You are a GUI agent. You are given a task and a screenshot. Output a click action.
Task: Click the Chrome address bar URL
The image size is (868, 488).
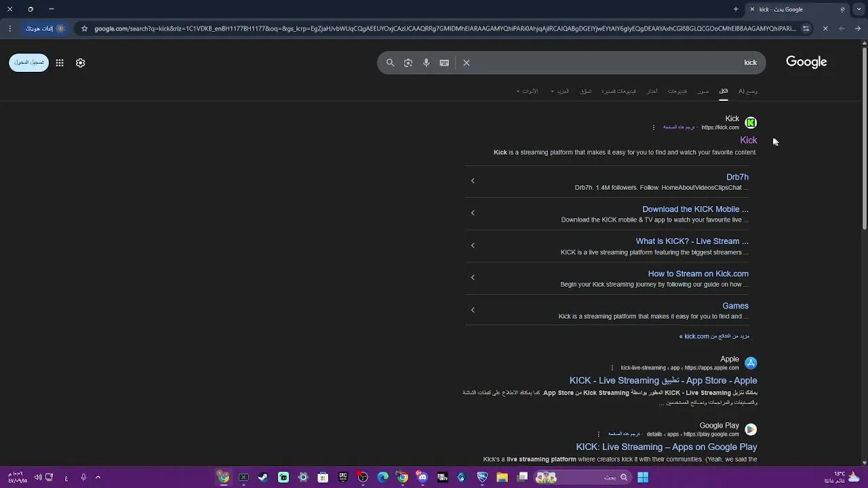pyautogui.click(x=445, y=28)
